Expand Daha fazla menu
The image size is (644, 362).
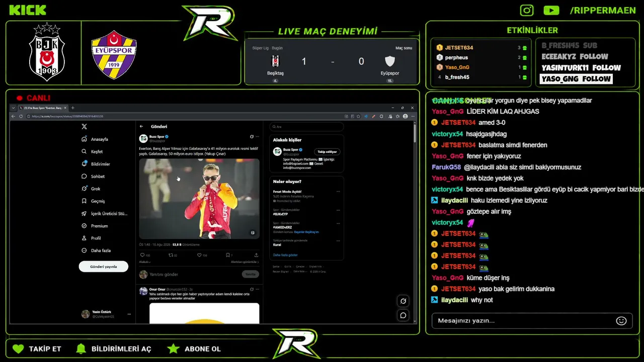(x=96, y=250)
